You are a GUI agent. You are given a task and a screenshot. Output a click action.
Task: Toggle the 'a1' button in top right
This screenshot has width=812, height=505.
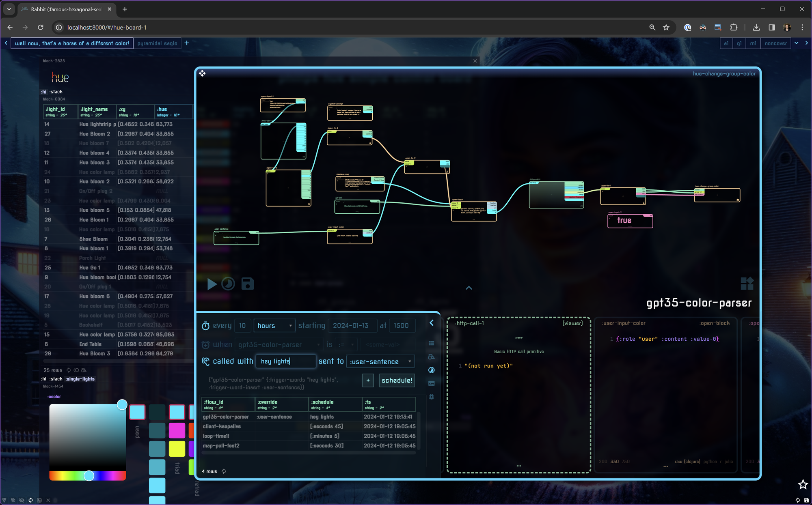point(726,43)
